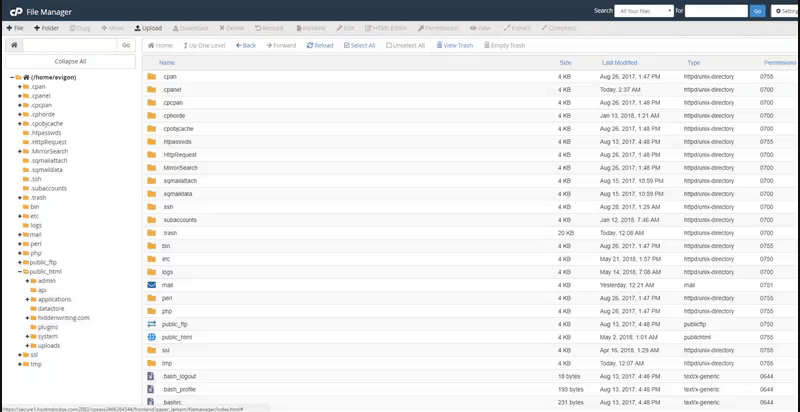Click the mail envelope icon in file list
800x412 pixels.
(x=152, y=285)
